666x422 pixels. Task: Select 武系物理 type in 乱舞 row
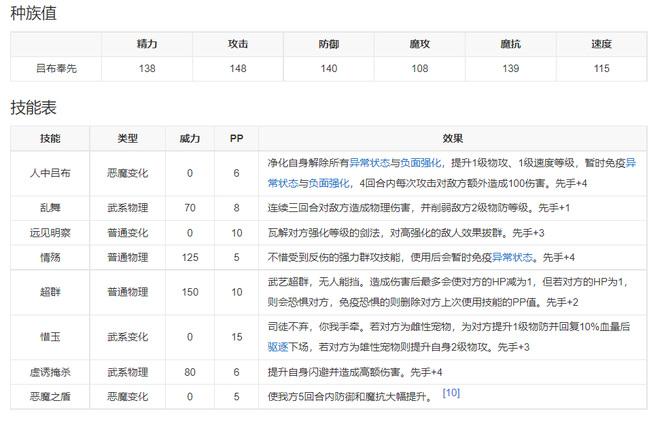(127, 208)
